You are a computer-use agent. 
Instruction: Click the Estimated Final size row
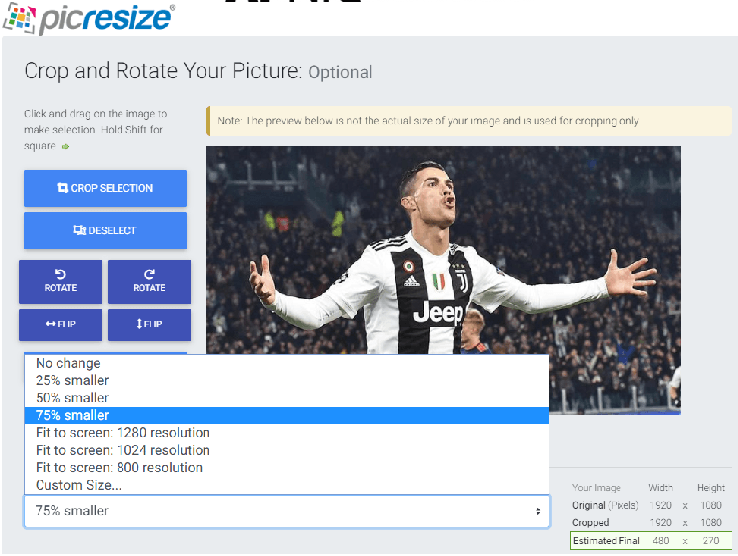651,540
